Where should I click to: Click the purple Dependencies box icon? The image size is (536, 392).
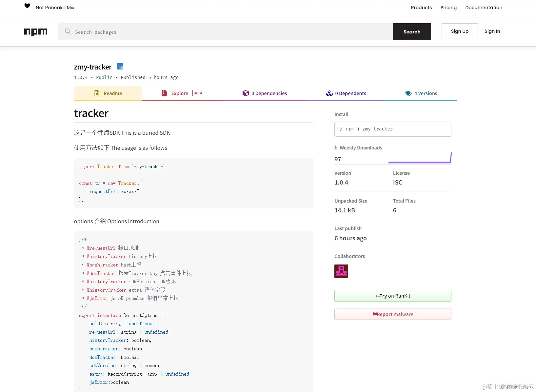(x=246, y=93)
